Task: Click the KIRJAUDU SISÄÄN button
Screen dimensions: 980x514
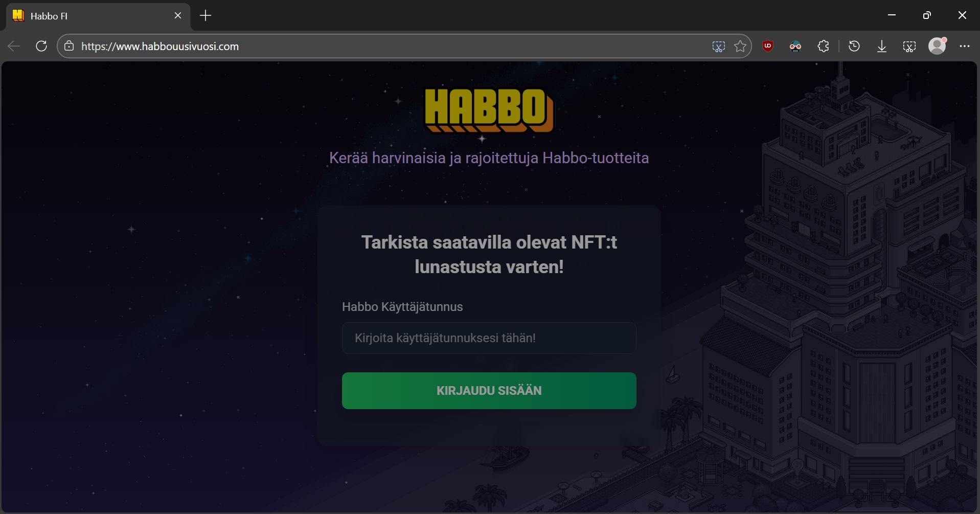Action: coord(489,391)
